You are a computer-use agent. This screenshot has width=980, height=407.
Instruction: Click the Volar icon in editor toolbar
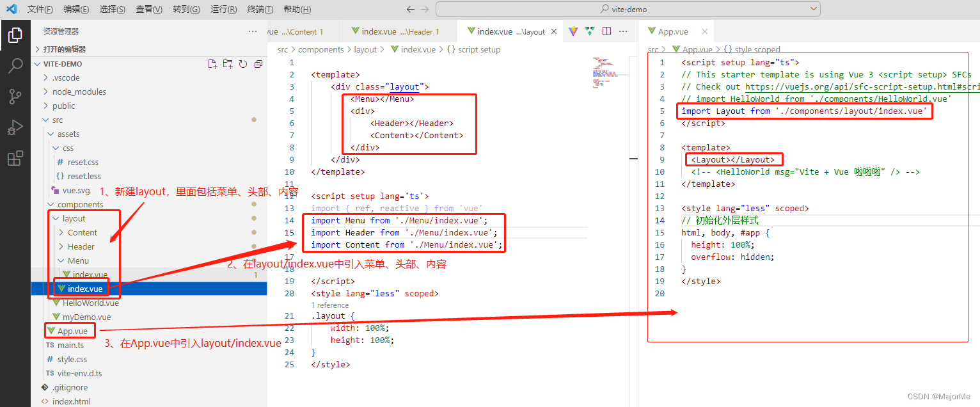(x=589, y=31)
